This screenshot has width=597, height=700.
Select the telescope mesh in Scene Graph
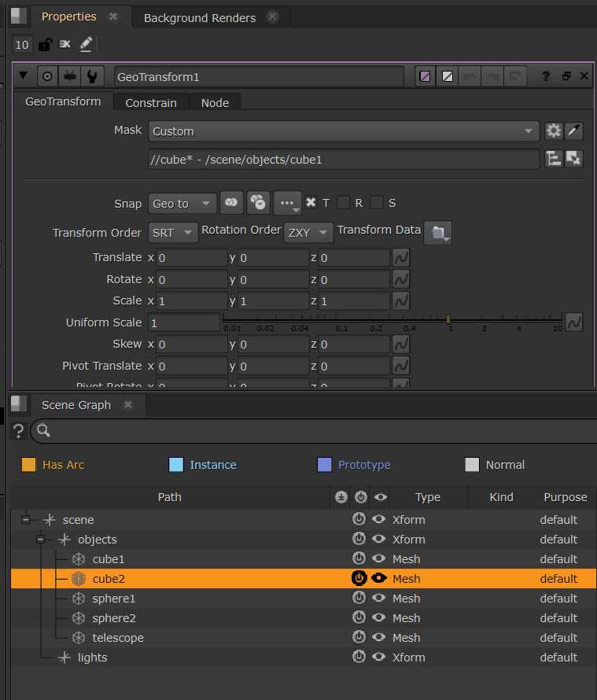point(117,638)
